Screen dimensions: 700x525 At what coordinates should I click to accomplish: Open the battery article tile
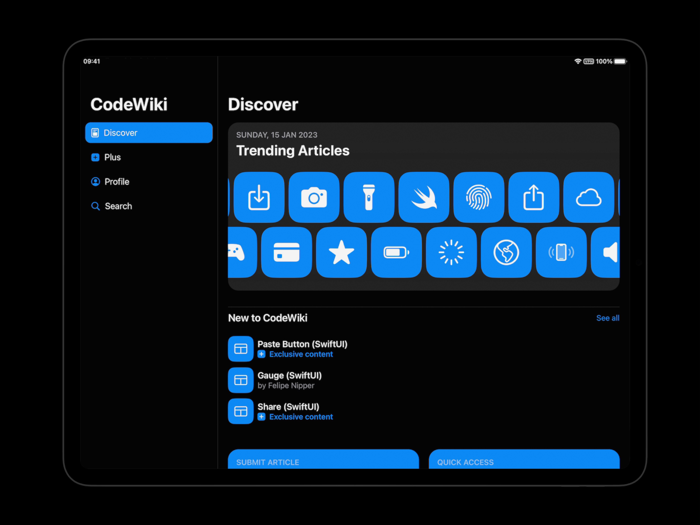tap(396, 252)
